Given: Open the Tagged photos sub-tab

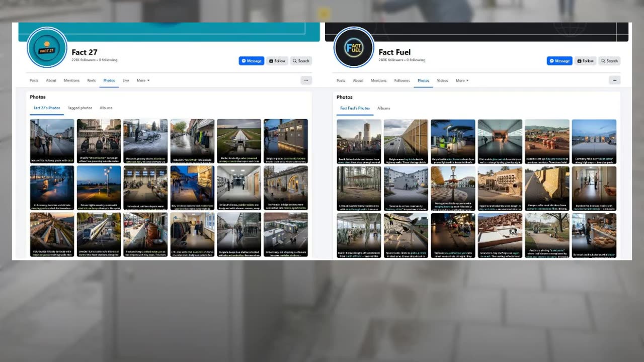Looking at the screenshot, I should point(80,108).
